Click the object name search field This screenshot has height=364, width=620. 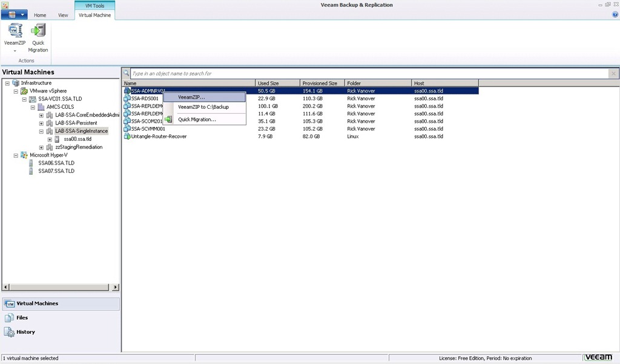click(370, 73)
